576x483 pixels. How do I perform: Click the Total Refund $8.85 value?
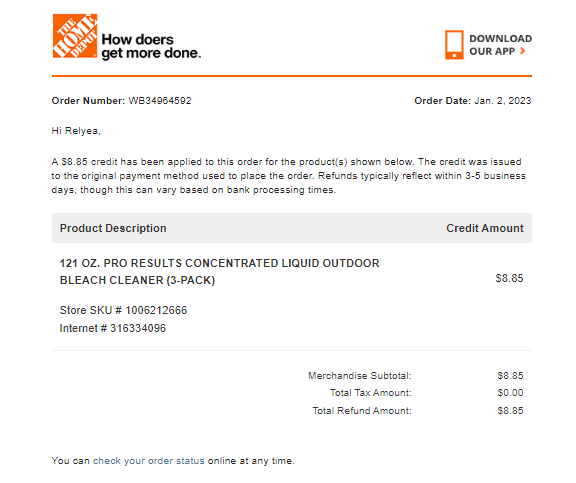(x=511, y=411)
